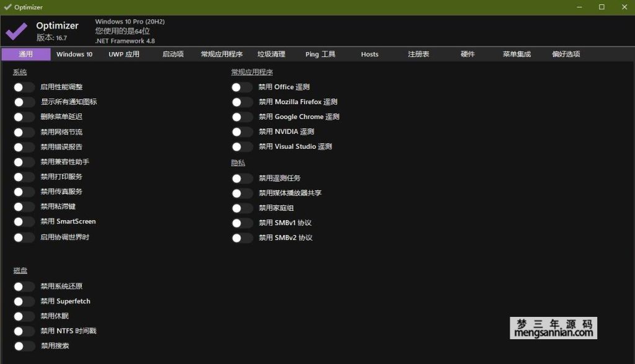Open the Hosts tab

370,54
